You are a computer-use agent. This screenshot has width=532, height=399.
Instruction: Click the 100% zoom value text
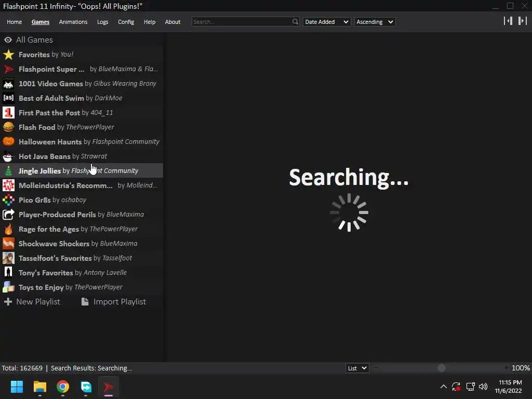coord(521,368)
